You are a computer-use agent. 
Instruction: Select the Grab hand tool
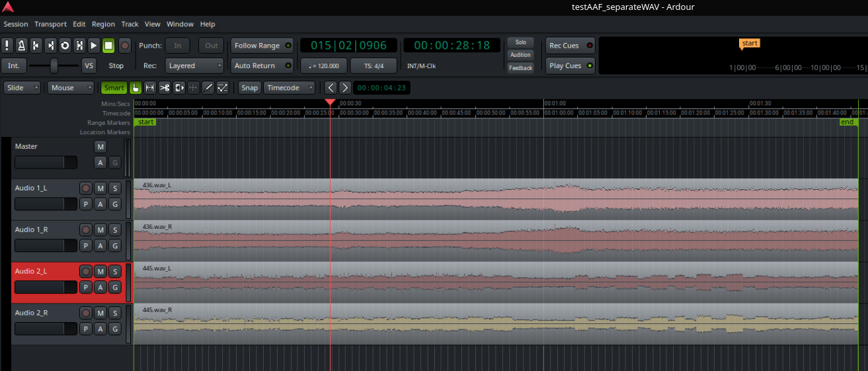tap(136, 88)
